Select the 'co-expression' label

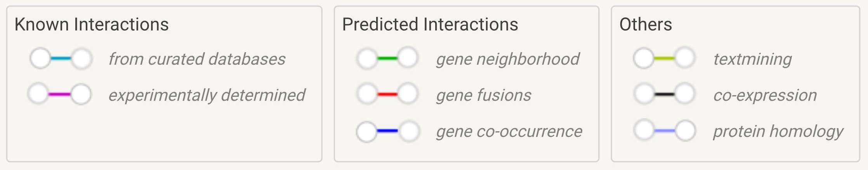pyautogui.click(x=765, y=95)
